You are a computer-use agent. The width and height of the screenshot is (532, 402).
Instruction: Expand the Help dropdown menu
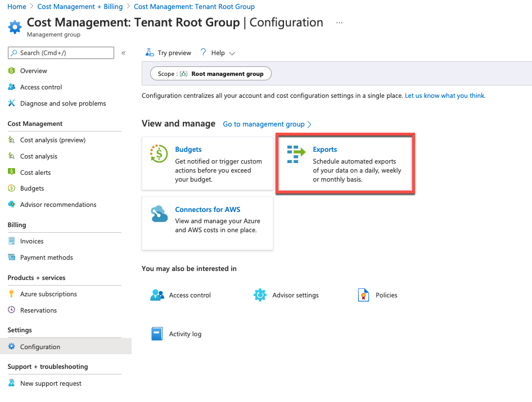coord(218,53)
